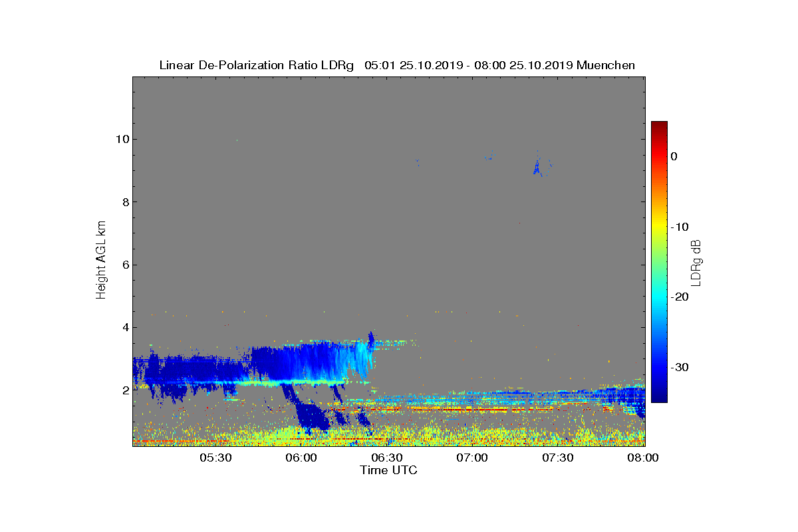798x532 pixels.
Task: Click the 'Height AGL km' axis label
Action: coord(101,261)
